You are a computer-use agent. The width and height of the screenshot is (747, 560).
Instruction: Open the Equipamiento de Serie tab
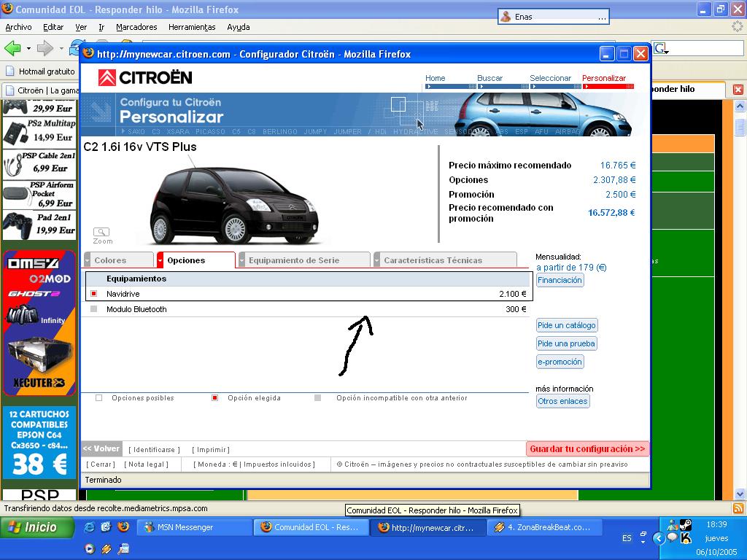304,260
